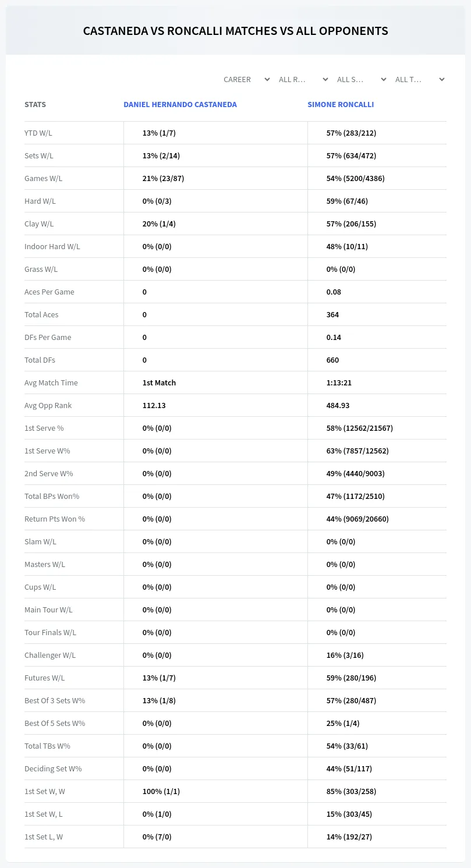Click Roncalli's 1st Serve % value

[x=360, y=428]
